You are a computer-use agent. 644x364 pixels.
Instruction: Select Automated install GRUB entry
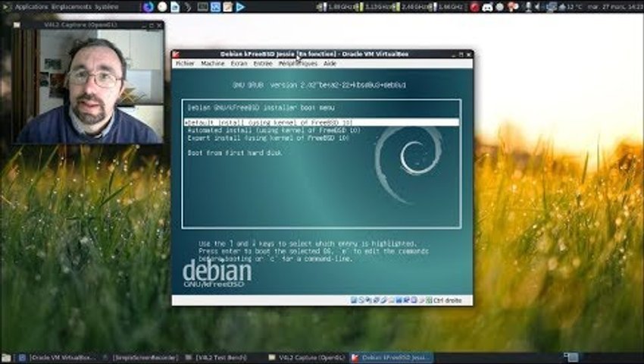pyautogui.click(x=274, y=130)
